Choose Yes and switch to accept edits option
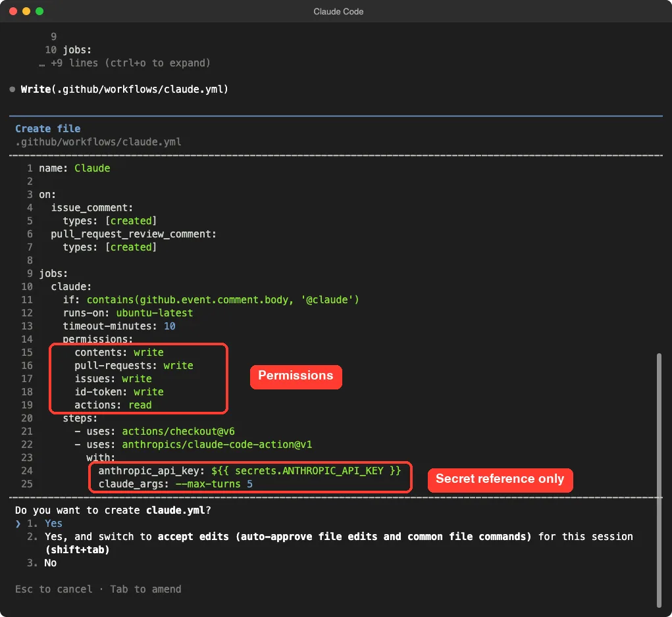This screenshot has width=672, height=617. pyautogui.click(x=330, y=543)
